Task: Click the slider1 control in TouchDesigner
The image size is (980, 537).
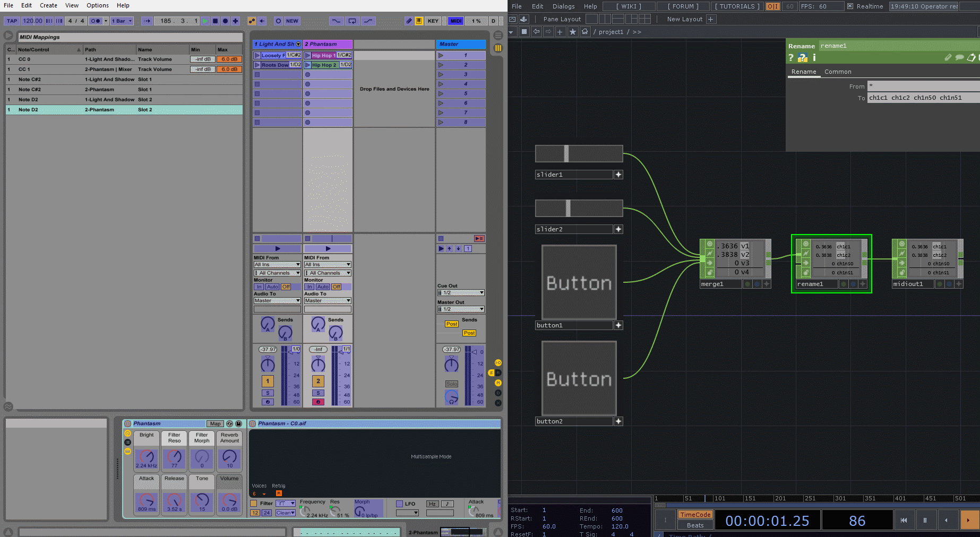Action: [579, 153]
